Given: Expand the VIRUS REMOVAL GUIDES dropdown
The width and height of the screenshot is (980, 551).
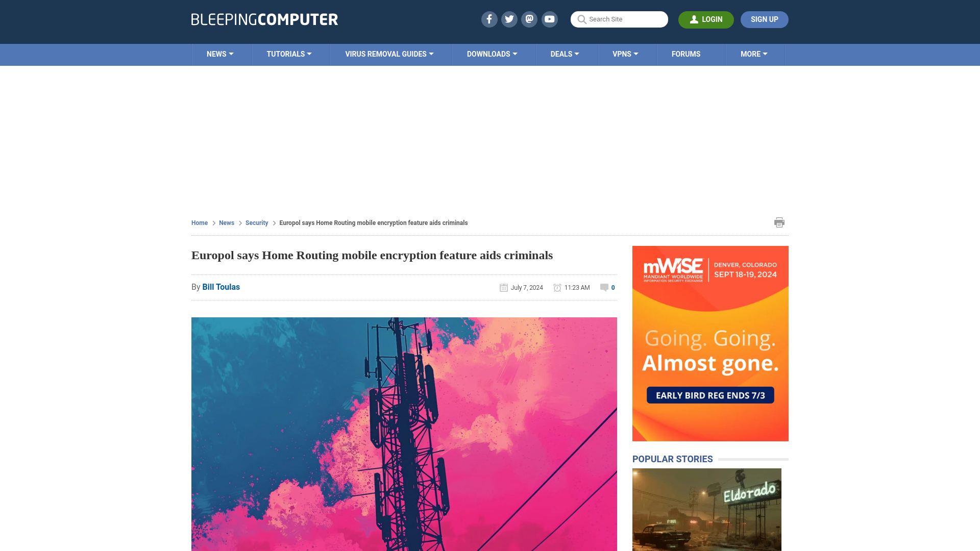Looking at the screenshot, I should 389,55.
